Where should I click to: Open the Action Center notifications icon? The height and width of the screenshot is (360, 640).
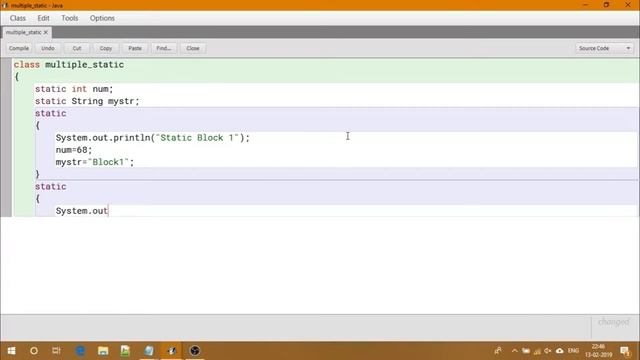click(625, 351)
